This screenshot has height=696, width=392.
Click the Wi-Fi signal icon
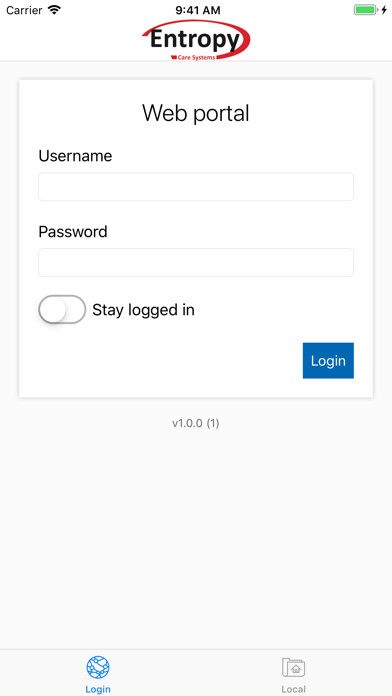pyautogui.click(x=55, y=10)
